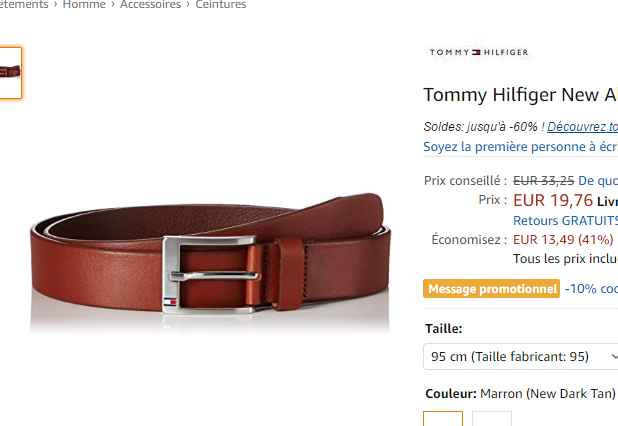618x426 pixels.
Task: Select the belt thumbnail with the orange border
Action: coord(11,73)
